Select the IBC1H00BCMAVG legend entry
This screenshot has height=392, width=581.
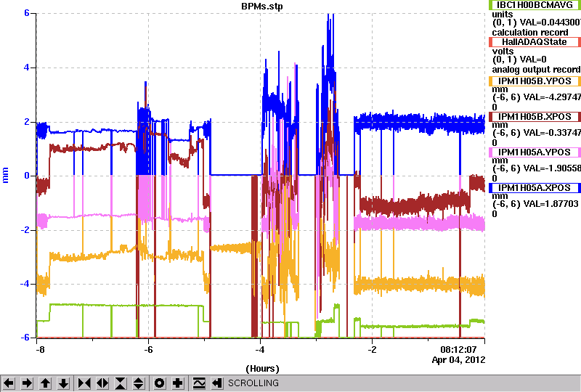[535, 5]
